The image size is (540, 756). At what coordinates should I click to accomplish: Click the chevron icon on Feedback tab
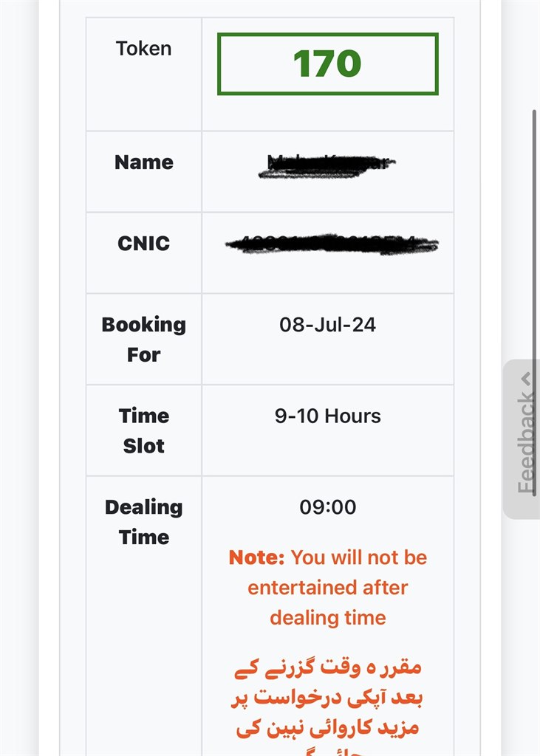[x=526, y=379]
